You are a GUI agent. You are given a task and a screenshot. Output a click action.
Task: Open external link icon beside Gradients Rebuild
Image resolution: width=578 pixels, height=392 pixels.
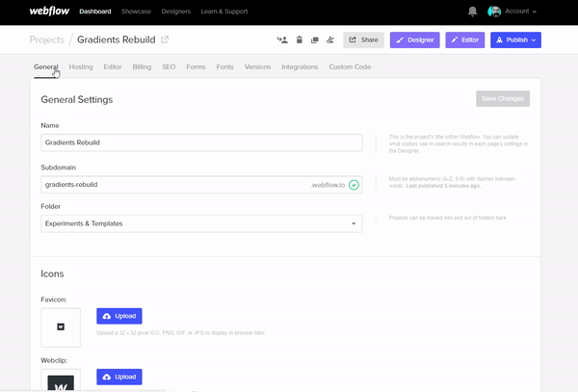tap(165, 39)
